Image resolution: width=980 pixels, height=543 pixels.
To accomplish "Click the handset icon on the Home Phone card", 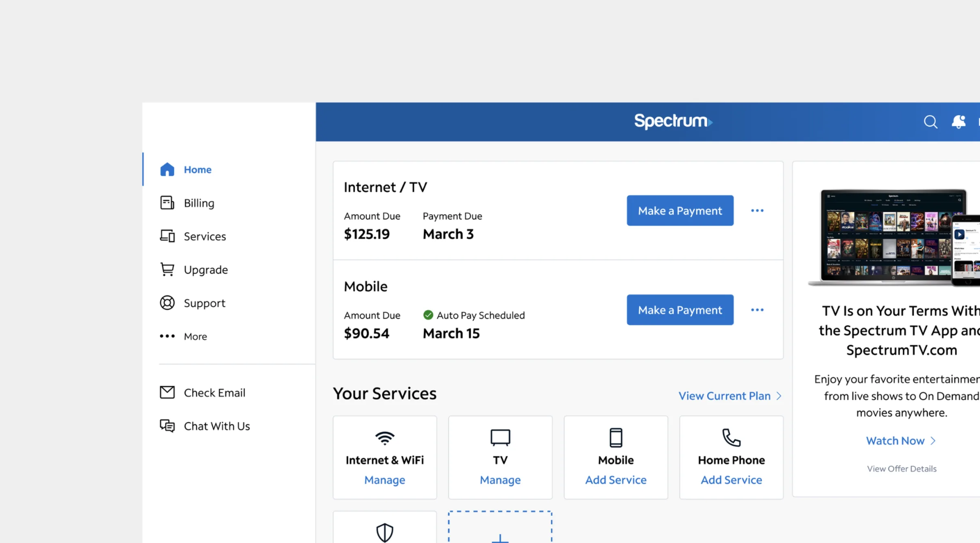I will coord(731,438).
